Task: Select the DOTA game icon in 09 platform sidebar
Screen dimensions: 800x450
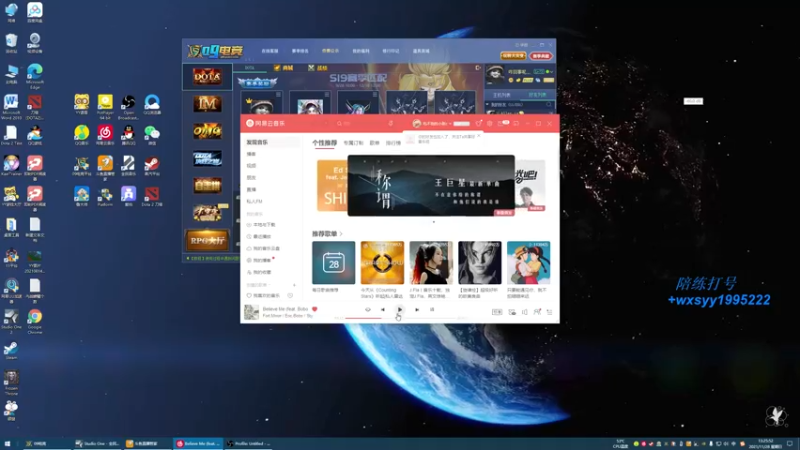Action: pos(207,77)
